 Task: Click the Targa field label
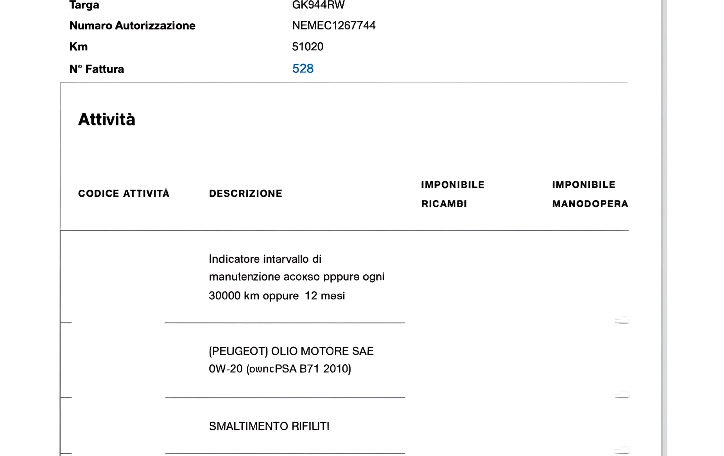pyautogui.click(x=84, y=5)
